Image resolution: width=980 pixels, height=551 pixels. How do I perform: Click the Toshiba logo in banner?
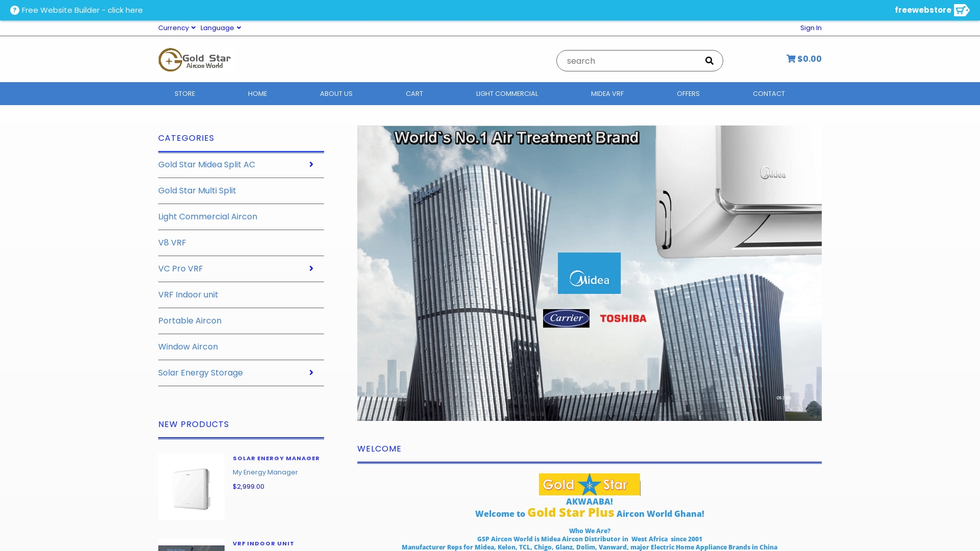pyautogui.click(x=623, y=318)
